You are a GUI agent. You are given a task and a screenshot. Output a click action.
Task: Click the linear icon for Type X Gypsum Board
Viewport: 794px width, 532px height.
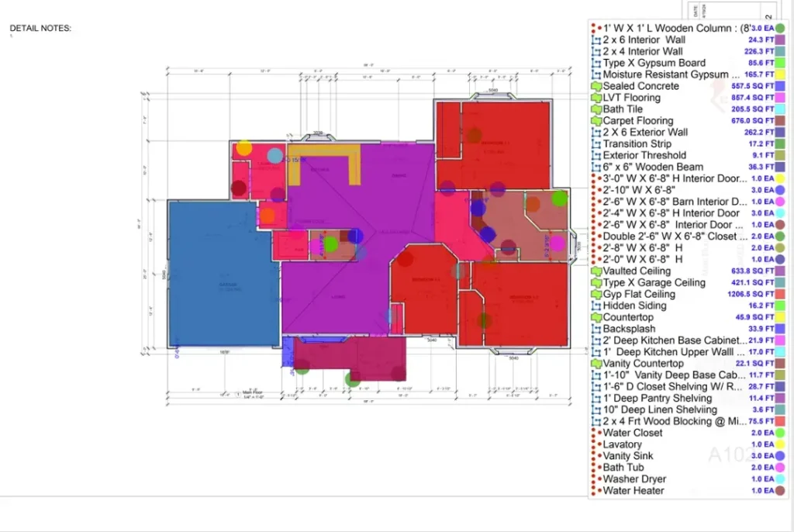point(596,64)
